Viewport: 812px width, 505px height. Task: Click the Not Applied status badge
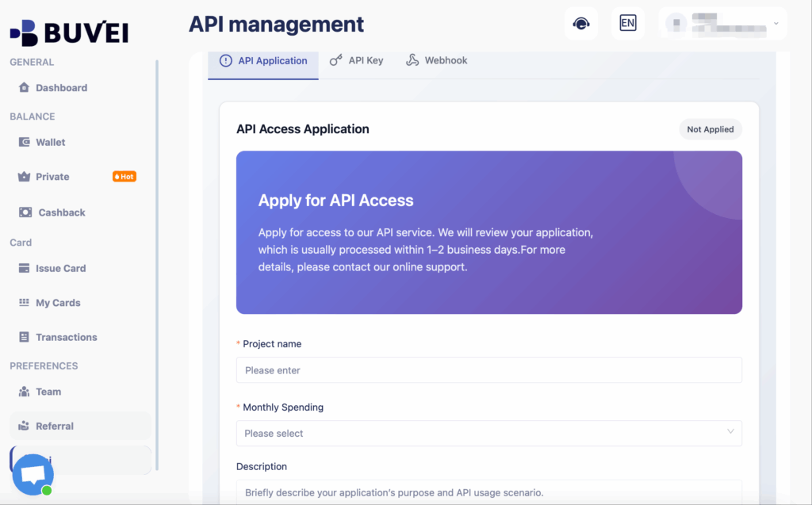(710, 129)
